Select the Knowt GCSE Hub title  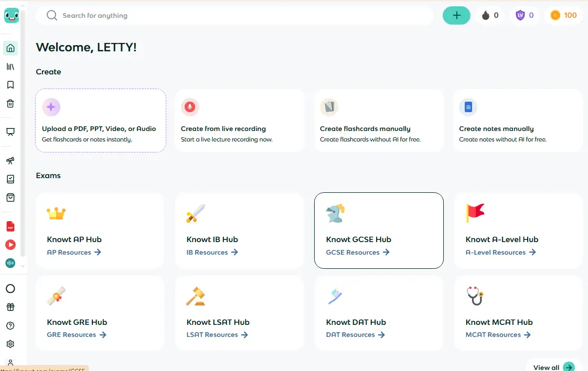coord(358,239)
